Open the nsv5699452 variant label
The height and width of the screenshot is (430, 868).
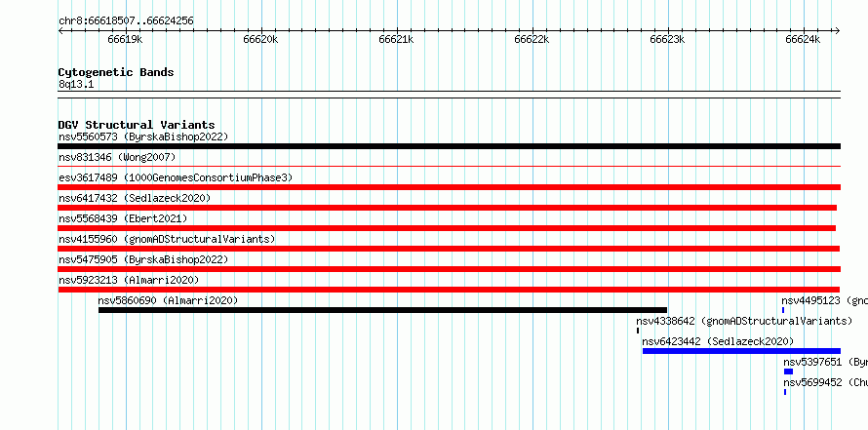pos(825,382)
